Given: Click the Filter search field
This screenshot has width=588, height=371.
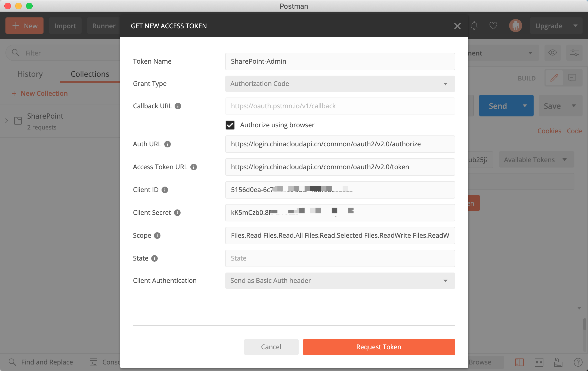Looking at the screenshot, I should (x=63, y=53).
